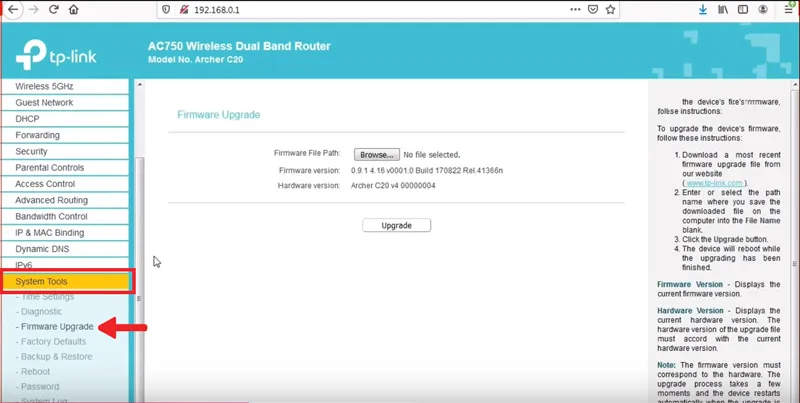Open the library bookshelf icon
Image resolution: width=800 pixels, height=403 pixels.
[723, 10]
